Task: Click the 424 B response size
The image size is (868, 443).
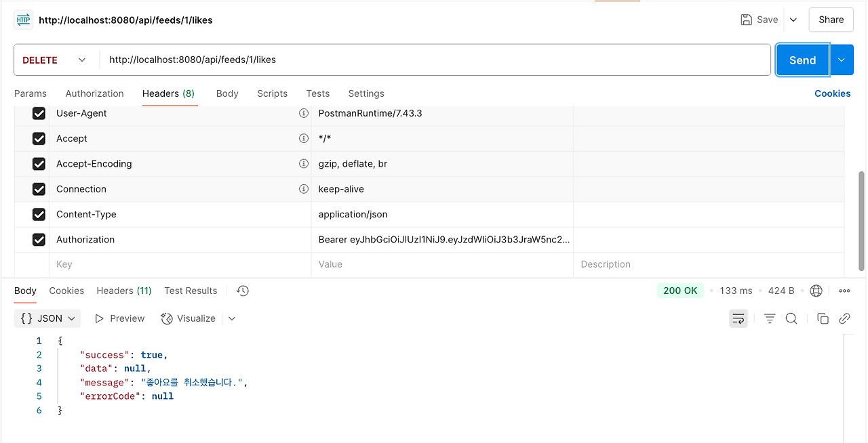Action: [x=781, y=291]
